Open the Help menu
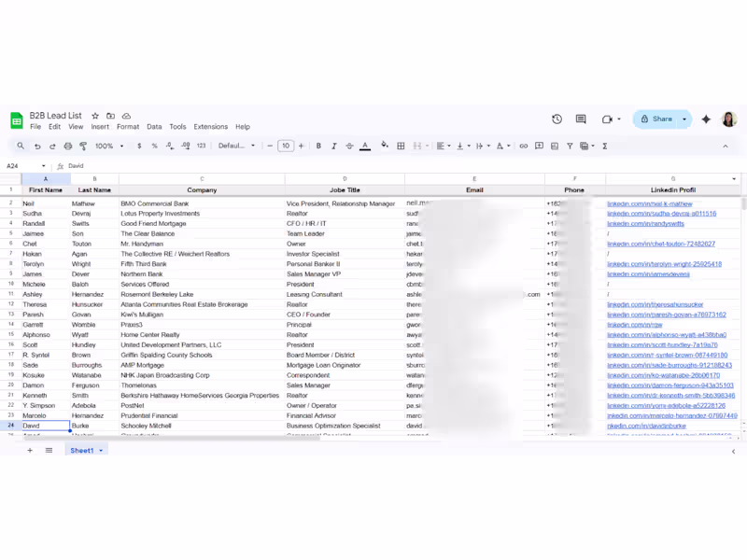 243,127
